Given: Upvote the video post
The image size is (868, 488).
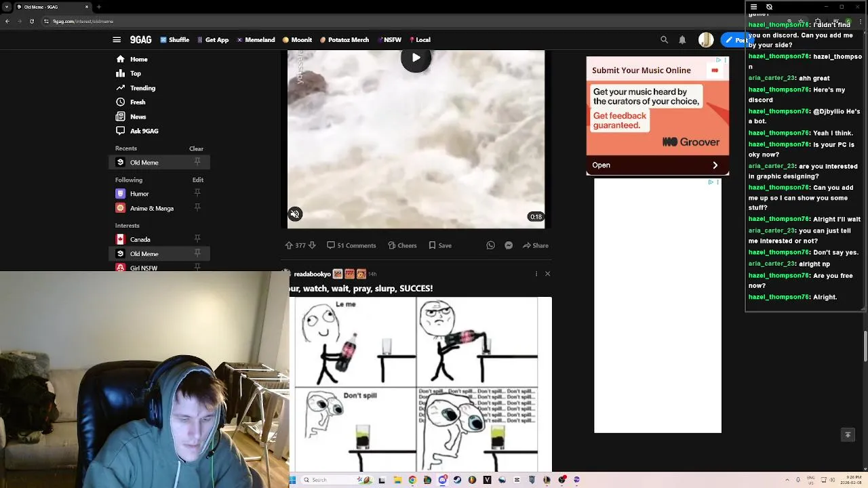Looking at the screenshot, I should pos(289,245).
